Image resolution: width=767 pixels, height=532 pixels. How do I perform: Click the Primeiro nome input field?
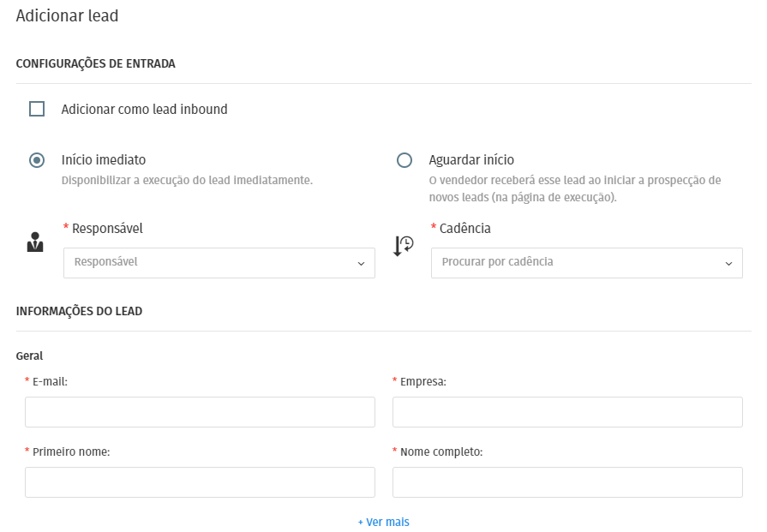click(x=200, y=482)
